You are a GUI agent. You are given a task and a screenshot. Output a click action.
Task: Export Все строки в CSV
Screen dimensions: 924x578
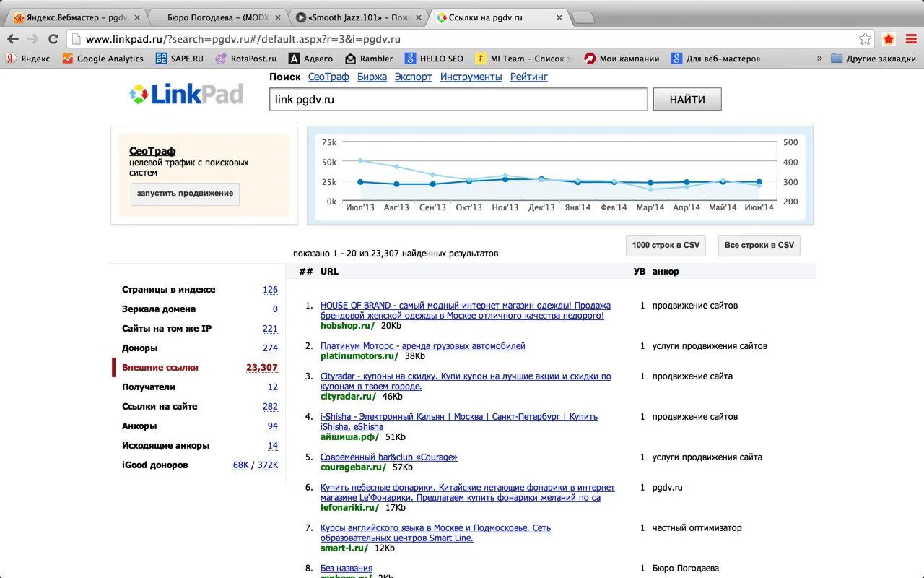coord(759,245)
